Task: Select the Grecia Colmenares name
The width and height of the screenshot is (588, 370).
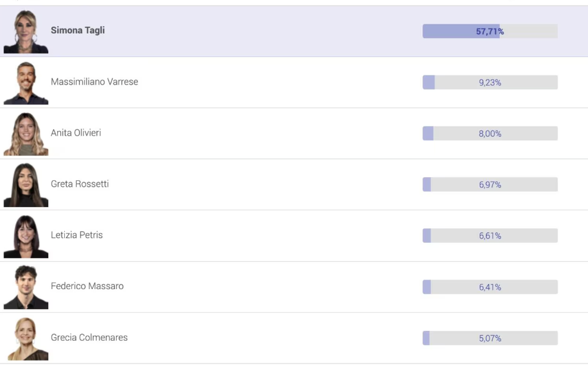Action: [89, 337]
